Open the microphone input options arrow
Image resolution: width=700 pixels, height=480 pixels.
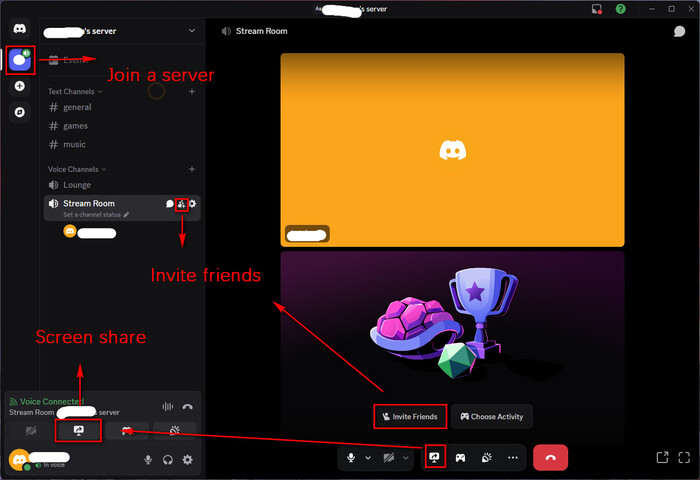[x=368, y=458]
